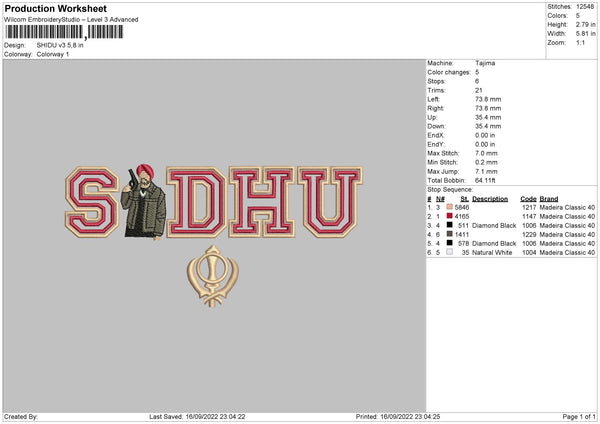Screen dimensions: 600x424
Task: Click the EndX label
Action: 436,135
